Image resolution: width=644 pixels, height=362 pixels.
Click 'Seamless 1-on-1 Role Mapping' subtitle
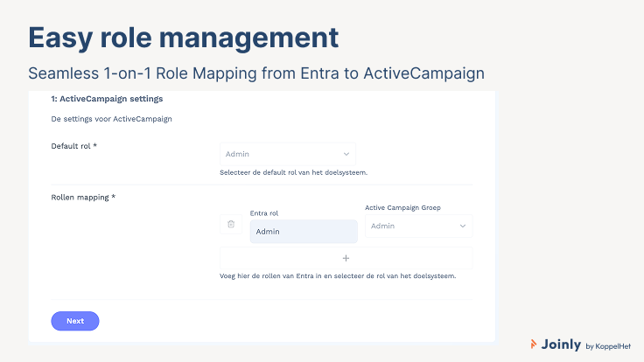[x=256, y=73]
